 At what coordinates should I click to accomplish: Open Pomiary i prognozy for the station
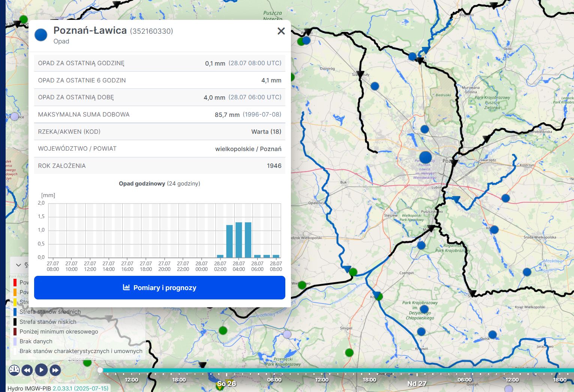[x=160, y=288]
